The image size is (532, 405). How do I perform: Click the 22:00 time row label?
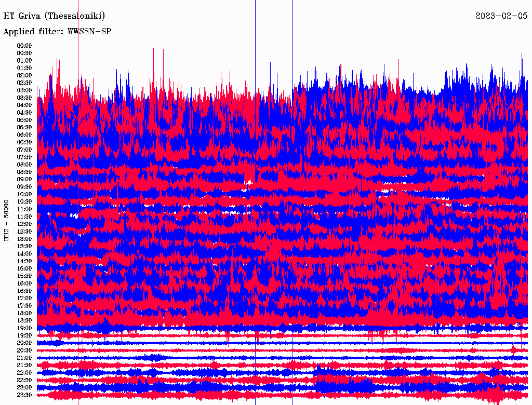point(24,373)
